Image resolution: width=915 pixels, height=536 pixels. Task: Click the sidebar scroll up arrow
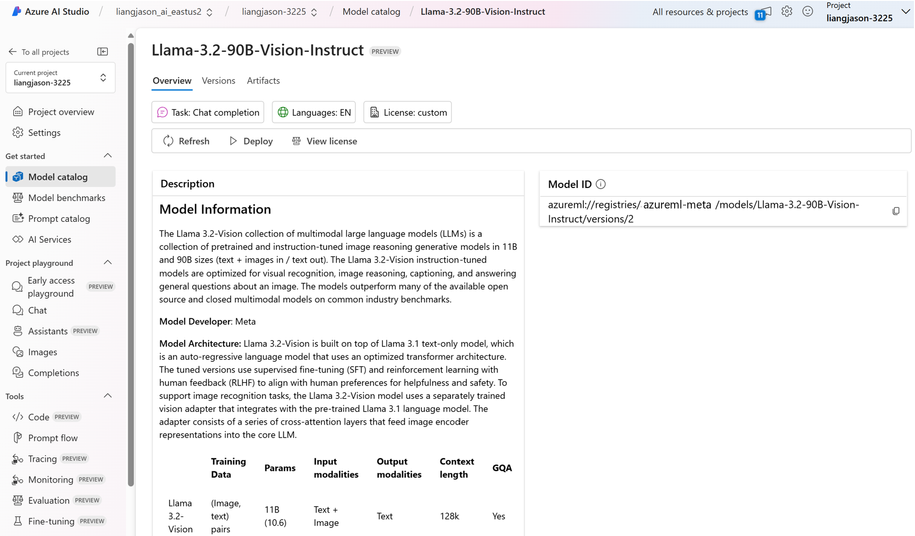131,36
